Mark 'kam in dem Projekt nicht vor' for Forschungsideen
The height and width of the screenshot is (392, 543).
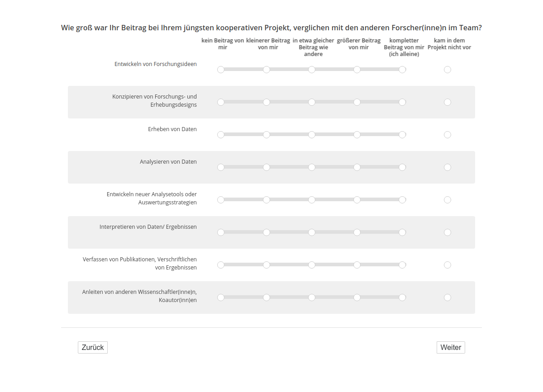coord(448,70)
